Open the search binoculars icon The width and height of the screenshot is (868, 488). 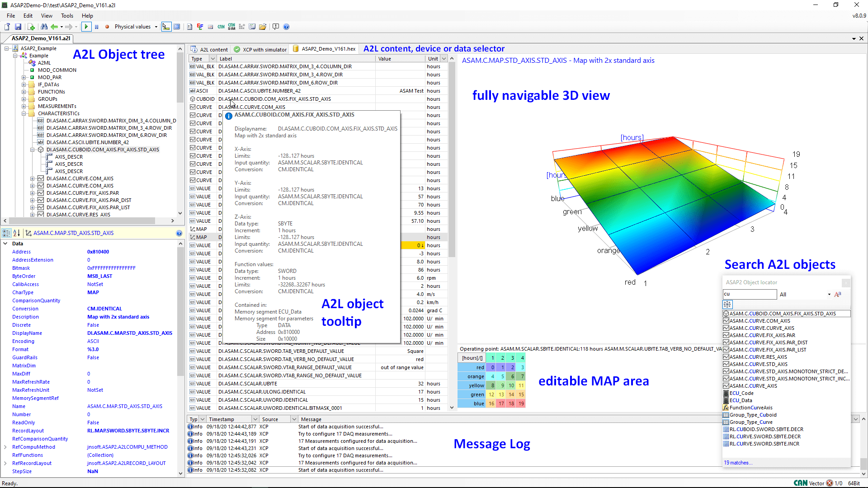(x=44, y=27)
